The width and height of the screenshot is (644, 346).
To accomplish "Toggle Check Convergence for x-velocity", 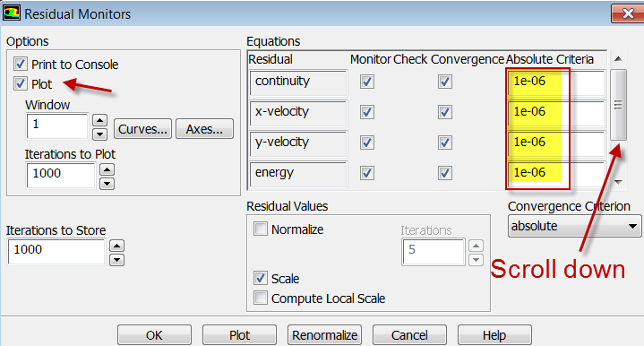I will pyautogui.click(x=445, y=112).
